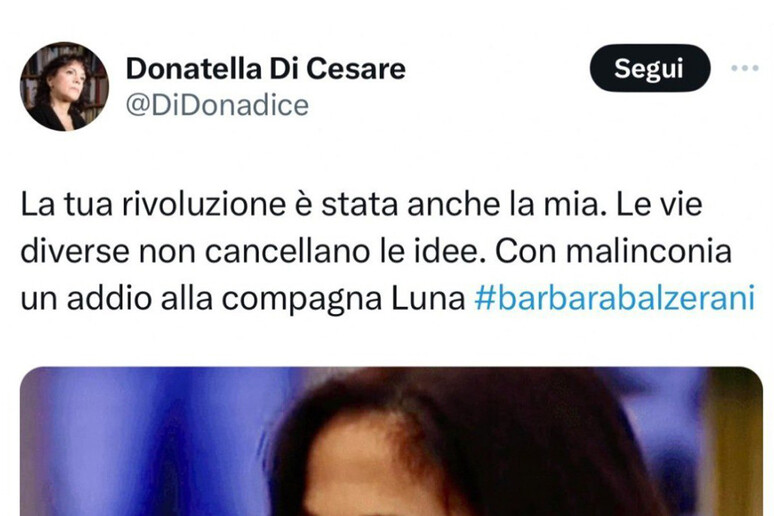Click the blue background of the attached photo
This screenshot has width=774, height=516.
click(148, 439)
